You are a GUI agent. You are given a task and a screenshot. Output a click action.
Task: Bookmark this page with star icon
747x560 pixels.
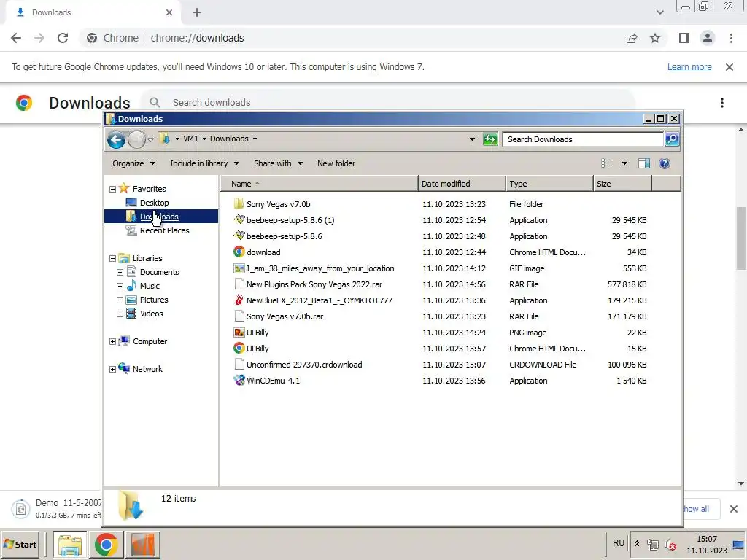[655, 38]
